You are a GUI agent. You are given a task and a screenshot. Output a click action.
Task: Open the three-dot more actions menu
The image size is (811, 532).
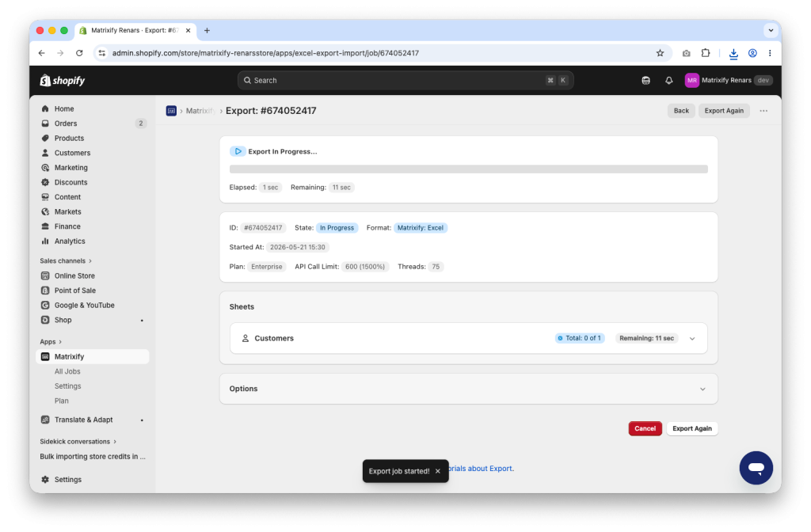763,111
